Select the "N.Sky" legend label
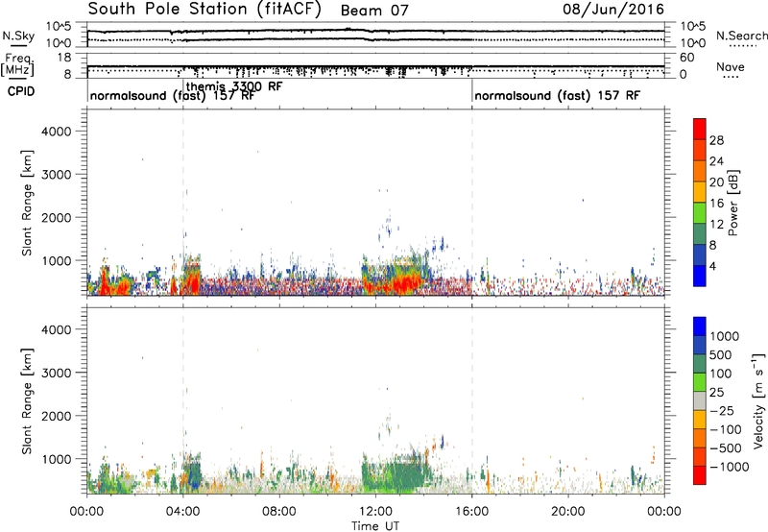 point(18,36)
